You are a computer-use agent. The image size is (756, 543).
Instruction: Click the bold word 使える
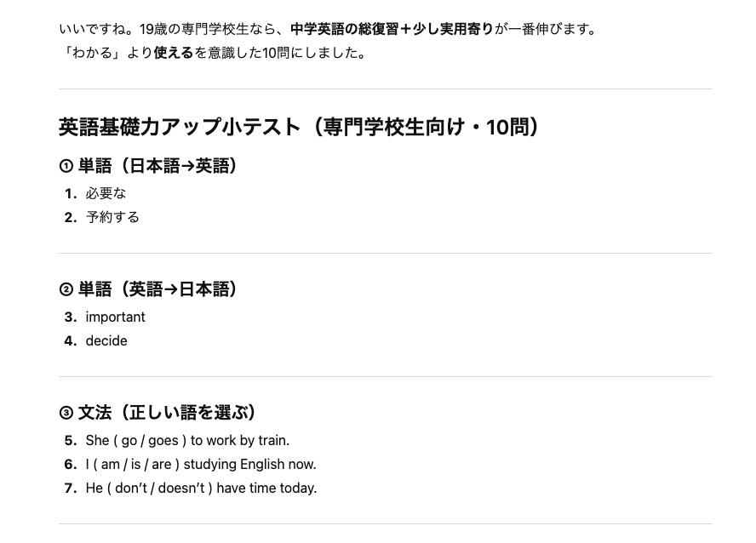coord(174,53)
